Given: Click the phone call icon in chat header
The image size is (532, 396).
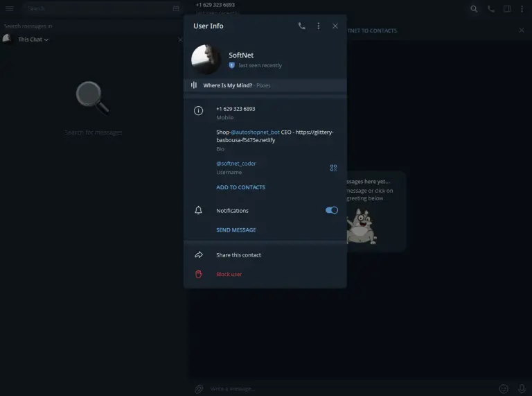Looking at the screenshot, I should click(490, 9).
